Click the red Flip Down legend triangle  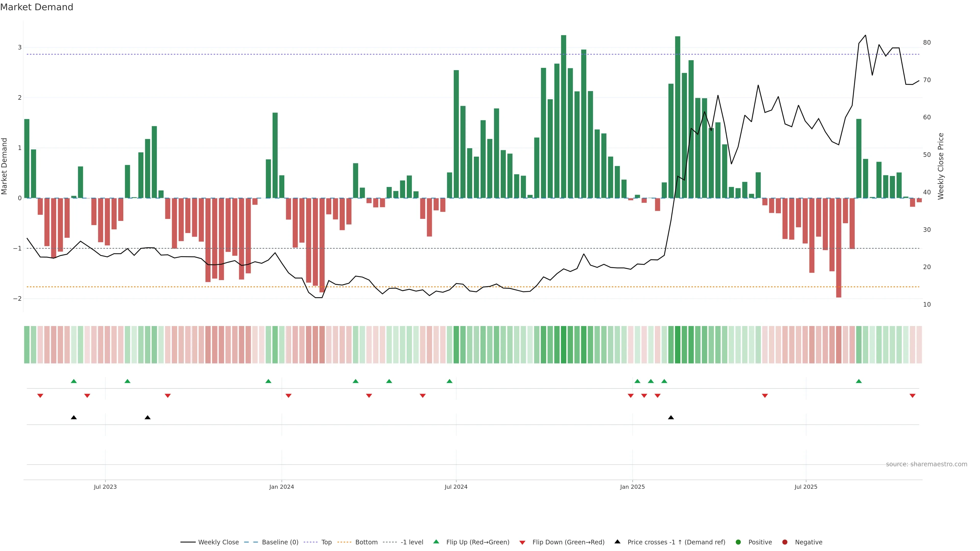coord(522,542)
